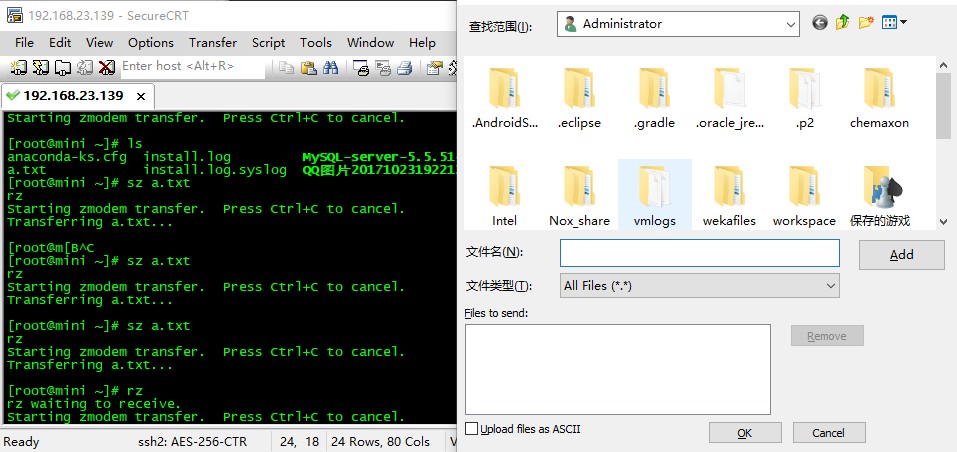The height and width of the screenshot is (452, 957).
Task: Click the Cancel button
Action: (829, 432)
